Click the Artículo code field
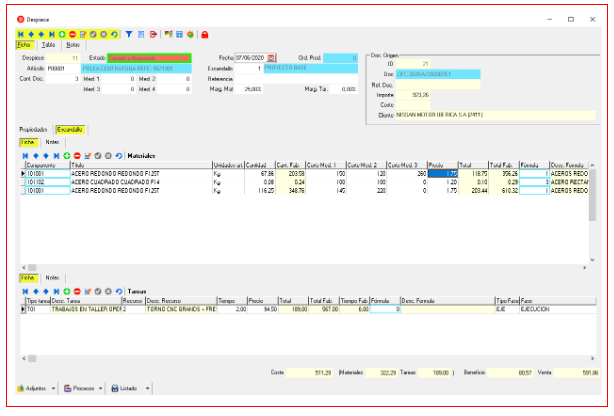The height and width of the screenshot is (416, 614). click(63, 69)
